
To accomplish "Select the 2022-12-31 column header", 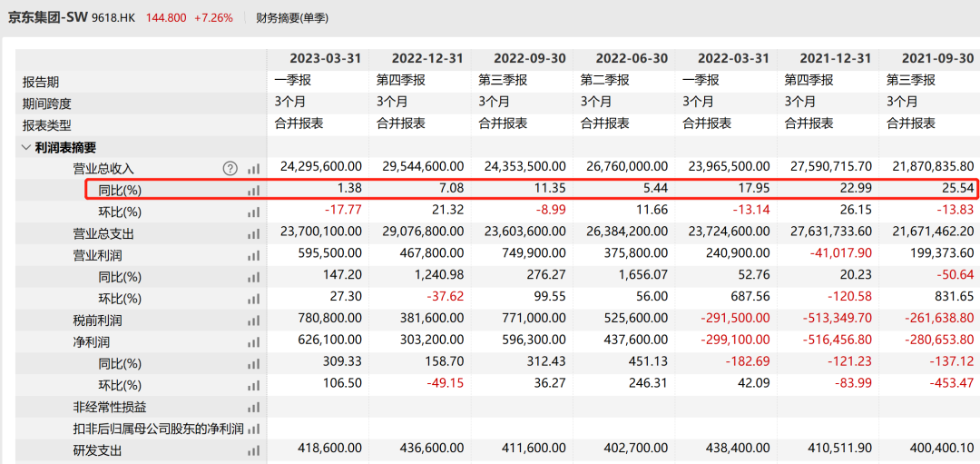I will [427, 58].
